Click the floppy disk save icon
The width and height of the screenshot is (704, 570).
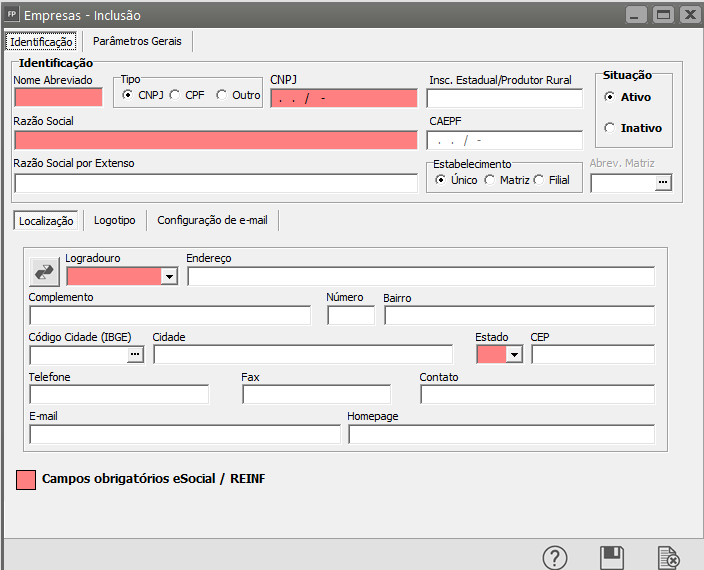[x=611, y=558]
